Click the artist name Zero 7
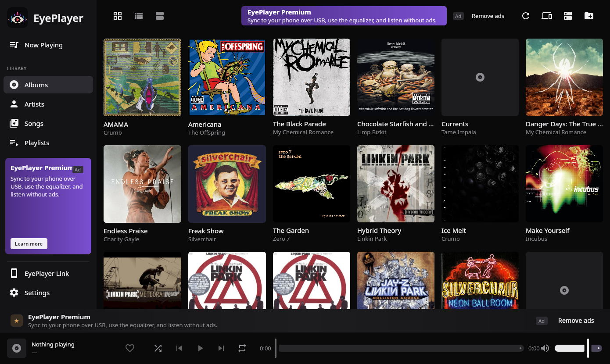This screenshot has width=610, height=364. pos(281,239)
